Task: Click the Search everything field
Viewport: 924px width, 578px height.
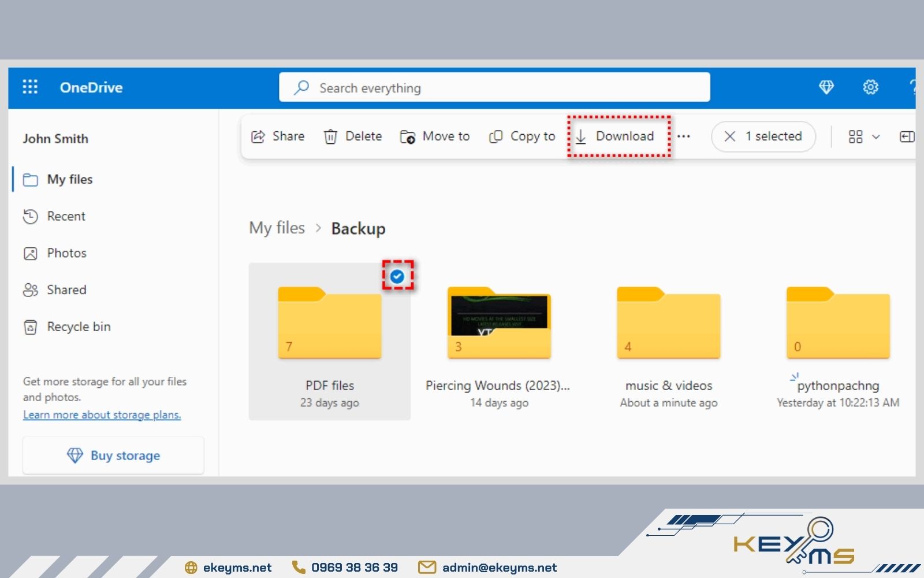Action: pos(494,87)
